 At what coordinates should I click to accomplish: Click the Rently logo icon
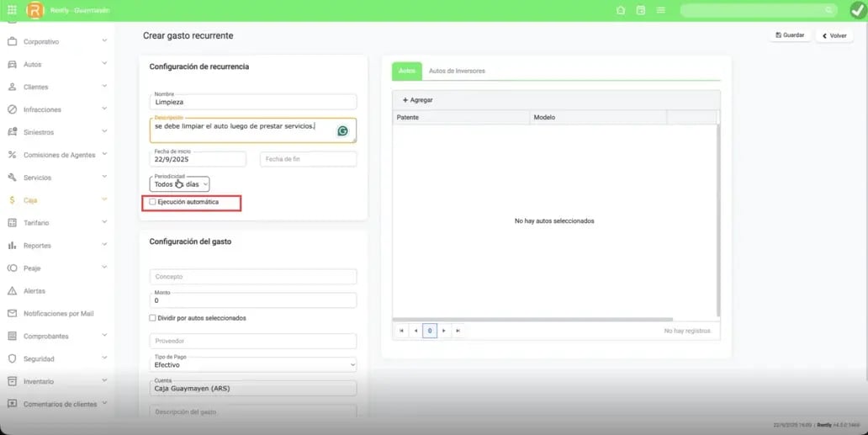(34, 10)
